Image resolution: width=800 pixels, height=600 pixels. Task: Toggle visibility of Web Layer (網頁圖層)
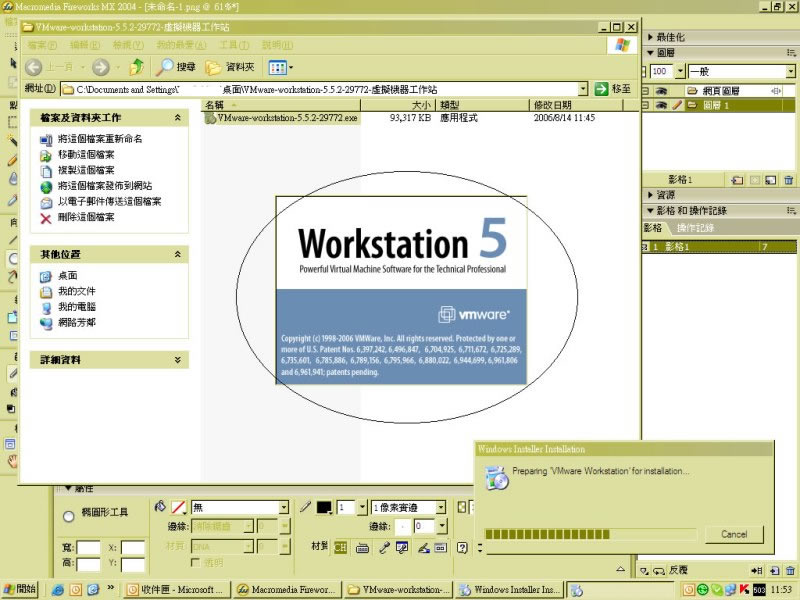tap(661, 91)
